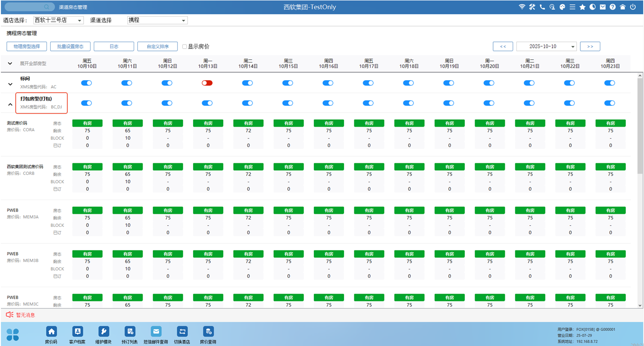Open the 预订列表 icon
This screenshot has height=346, width=644.
130,332
